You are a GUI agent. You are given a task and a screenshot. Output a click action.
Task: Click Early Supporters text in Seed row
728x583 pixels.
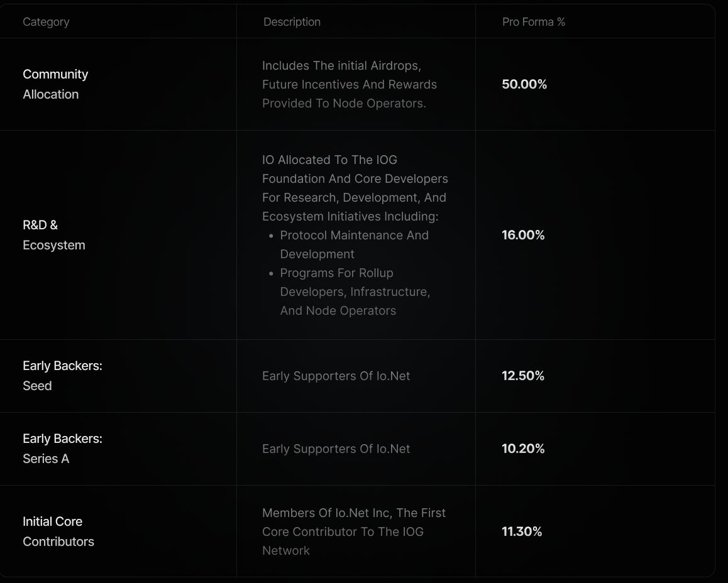coord(336,376)
